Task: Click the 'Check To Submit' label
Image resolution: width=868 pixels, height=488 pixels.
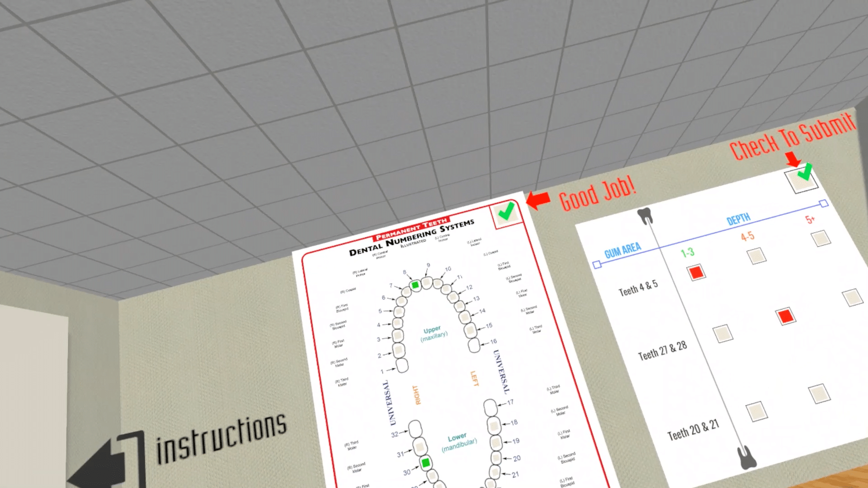Action: 793,136
